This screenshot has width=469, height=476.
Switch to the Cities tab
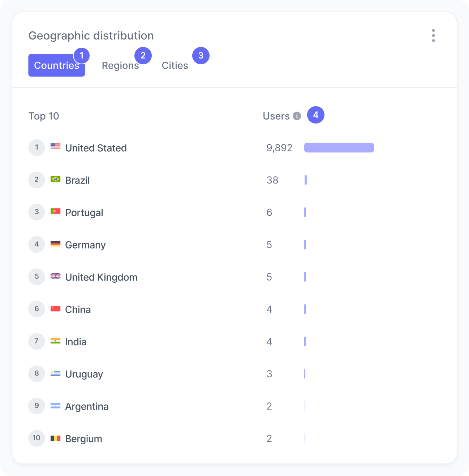175,65
